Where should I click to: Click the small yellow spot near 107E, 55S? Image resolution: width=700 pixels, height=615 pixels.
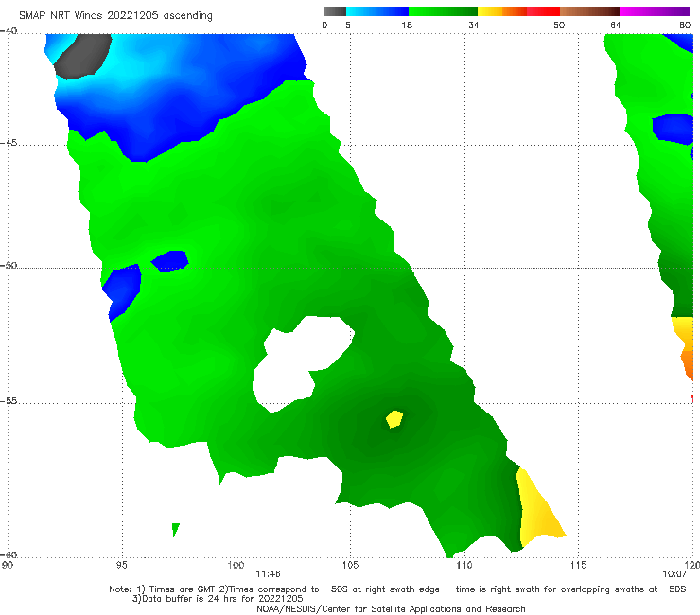point(394,419)
